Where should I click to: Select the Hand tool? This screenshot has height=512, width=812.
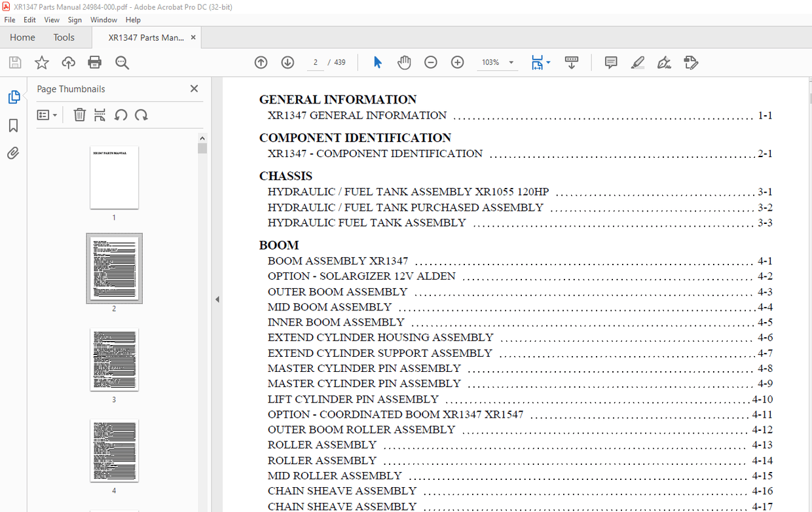(404, 62)
